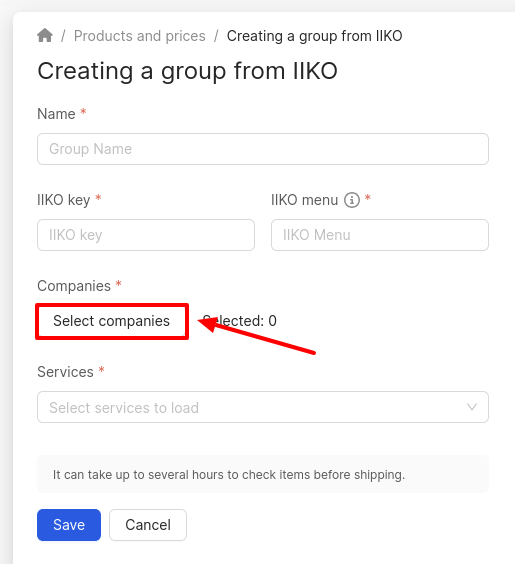Viewport: 515px width, 564px height.
Task: Focus the IIKO key input field
Action: (x=146, y=235)
